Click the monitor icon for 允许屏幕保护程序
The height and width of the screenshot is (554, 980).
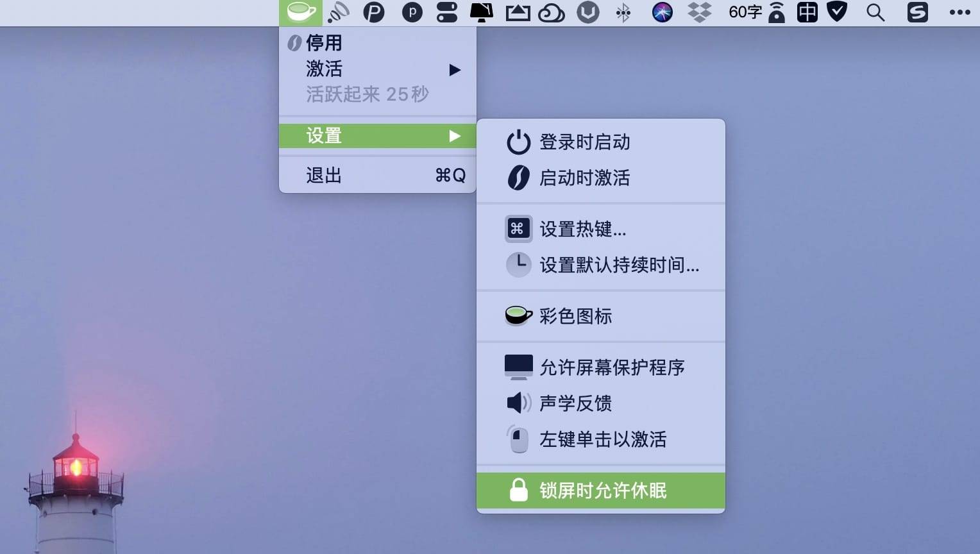pos(518,367)
